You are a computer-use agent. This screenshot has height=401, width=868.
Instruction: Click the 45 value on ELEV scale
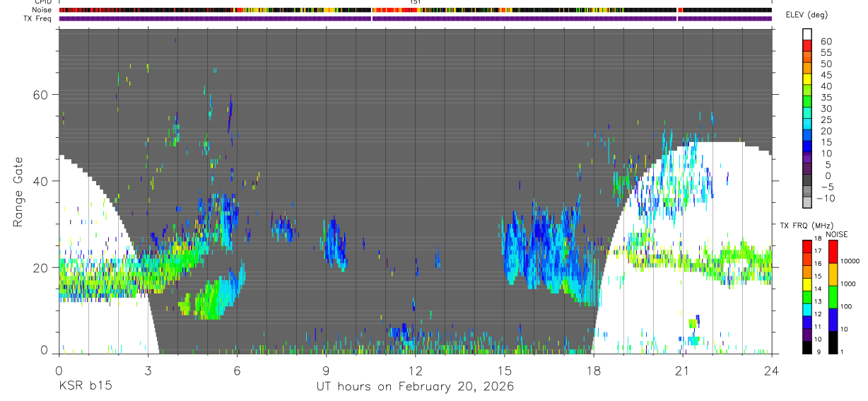[x=826, y=75]
